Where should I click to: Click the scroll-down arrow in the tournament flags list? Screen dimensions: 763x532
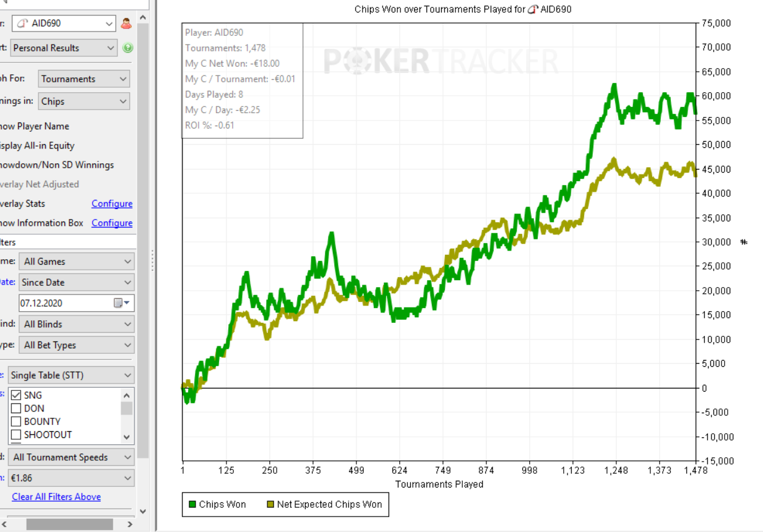coord(127,437)
